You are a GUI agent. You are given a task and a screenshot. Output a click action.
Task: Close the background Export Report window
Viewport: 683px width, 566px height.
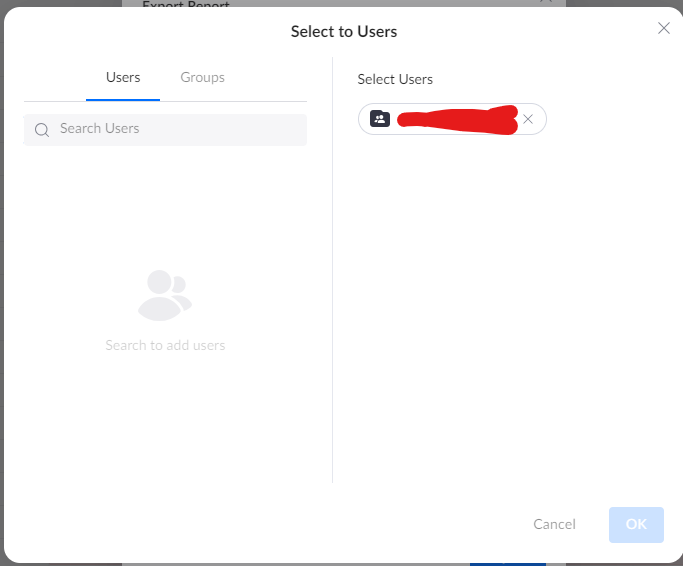pyautogui.click(x=546, y=2)
